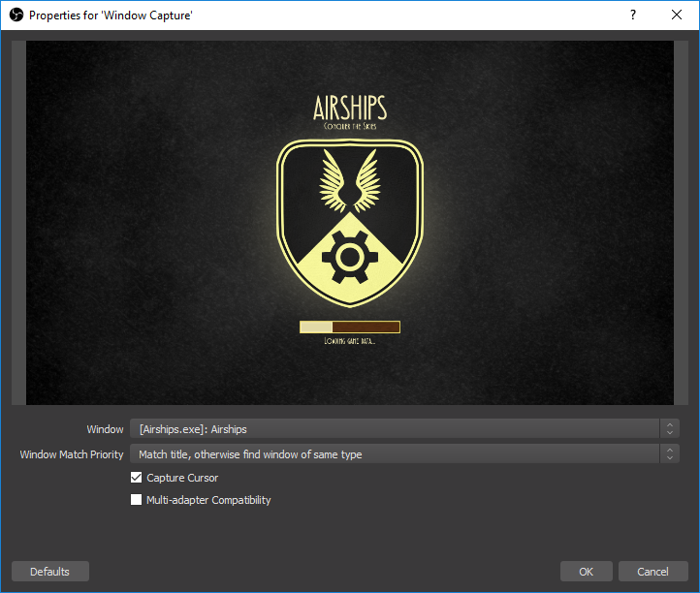This screenshot has height=593, width=700.
Task: Click the Window Match Priority spinner arrows
Action: pos(670,453)
